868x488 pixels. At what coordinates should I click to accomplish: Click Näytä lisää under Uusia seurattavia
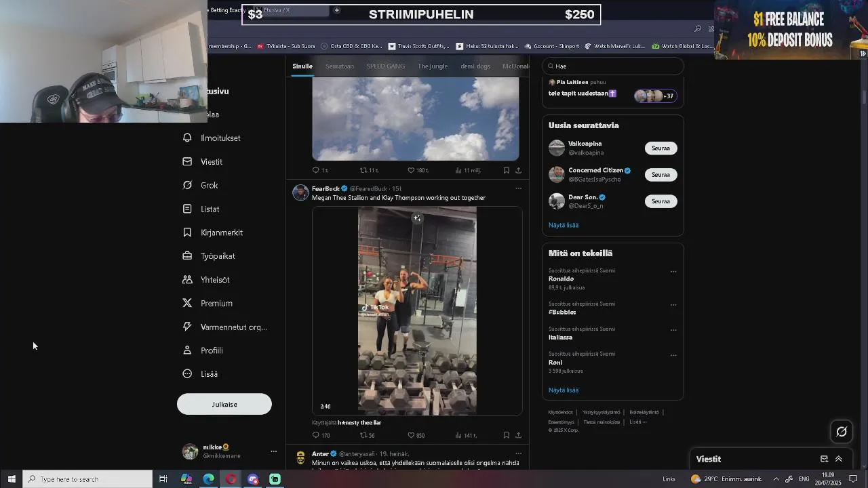point(564,225)
